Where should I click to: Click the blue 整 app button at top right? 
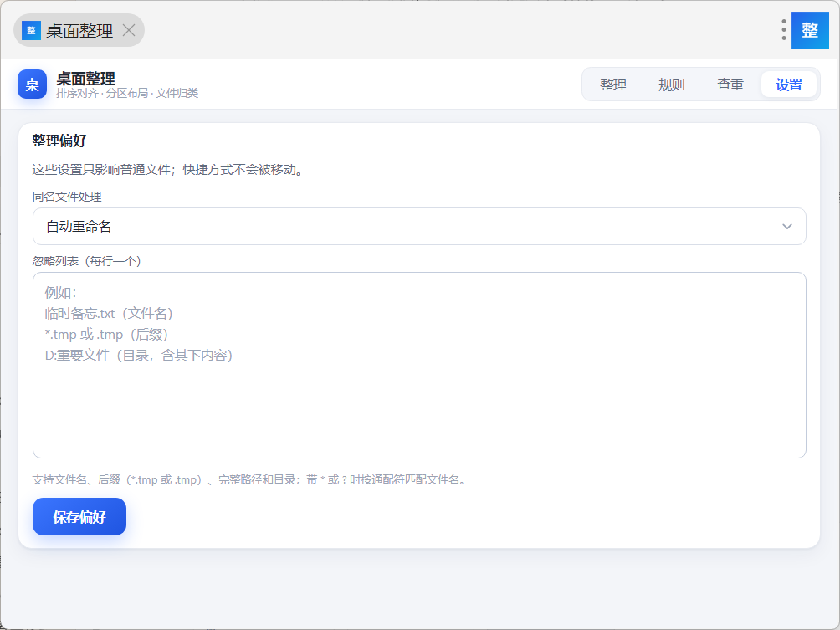coord(810,30)
